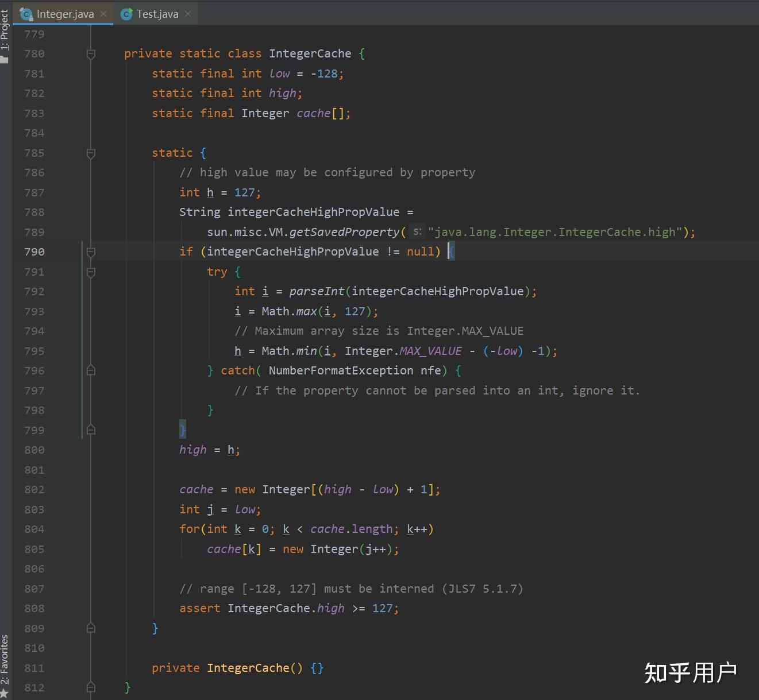Viewport: 759px width, 700px height.
Task: Click the Test.java class file icon
Action: [x=126, y=14]
